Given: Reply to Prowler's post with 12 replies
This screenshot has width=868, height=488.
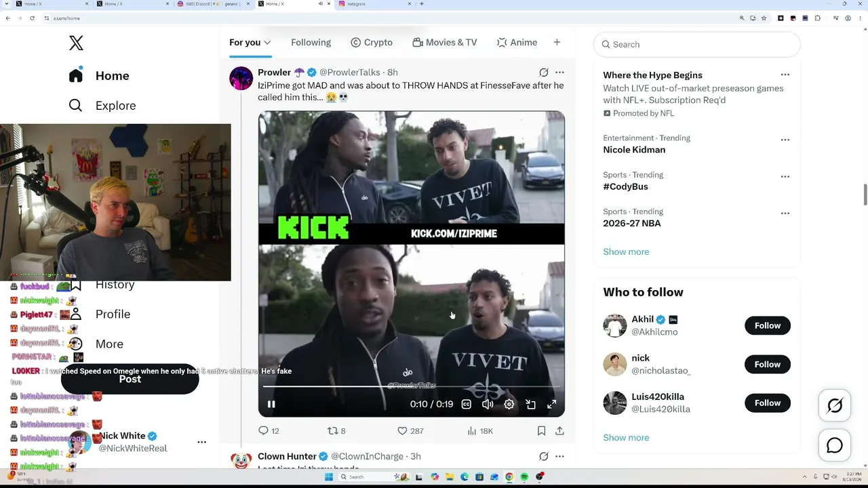Looking at the screenshot, I should (x=269, y=431).
